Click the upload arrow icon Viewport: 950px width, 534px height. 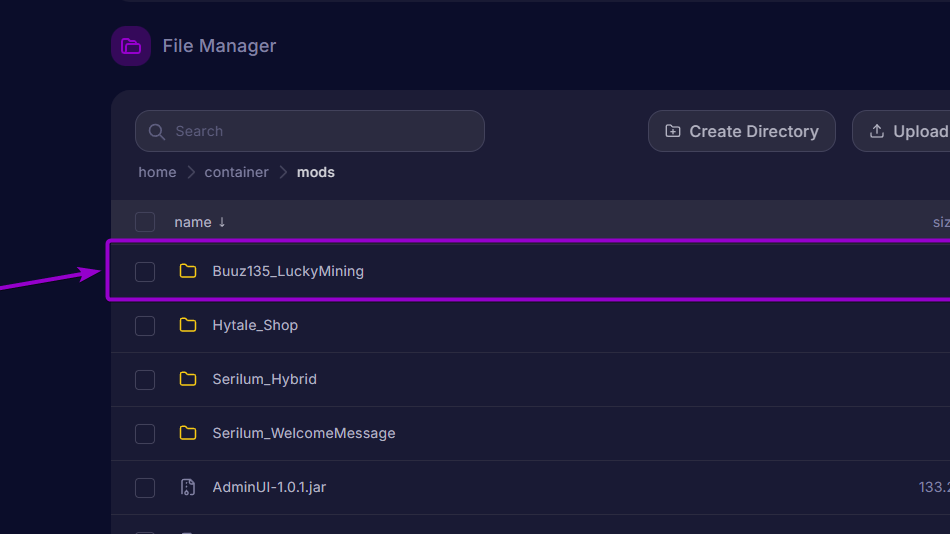coord(877,131)
